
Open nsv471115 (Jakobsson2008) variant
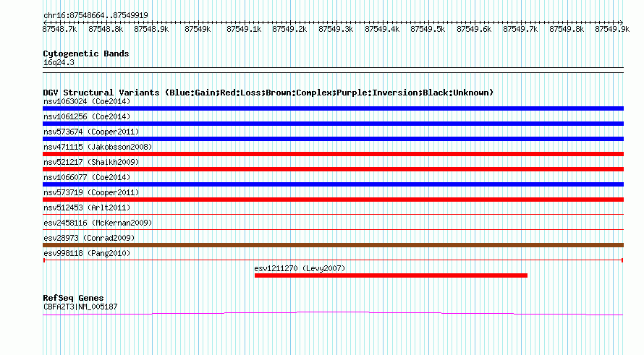click(x=98, y=147)
